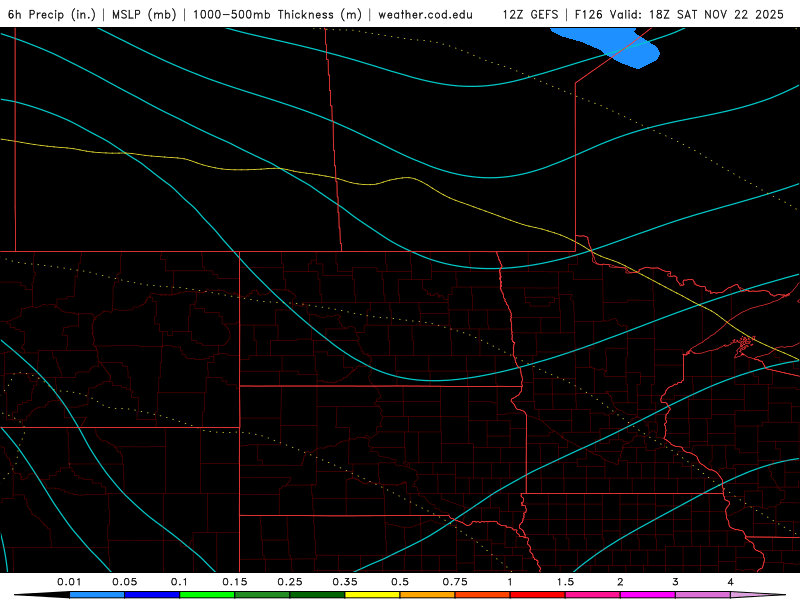Click the lavender legend swatch after 3
This screenshot has height=600, width=800.
coord(703,595)
